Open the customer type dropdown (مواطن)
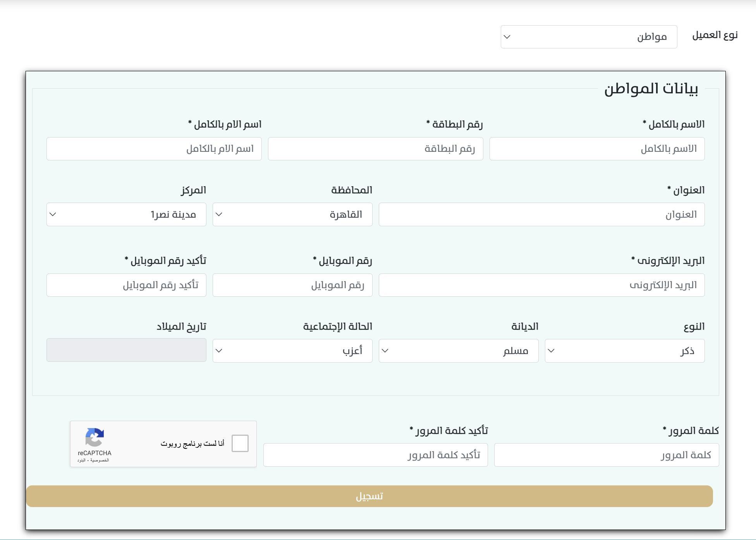 pos(588,37)
